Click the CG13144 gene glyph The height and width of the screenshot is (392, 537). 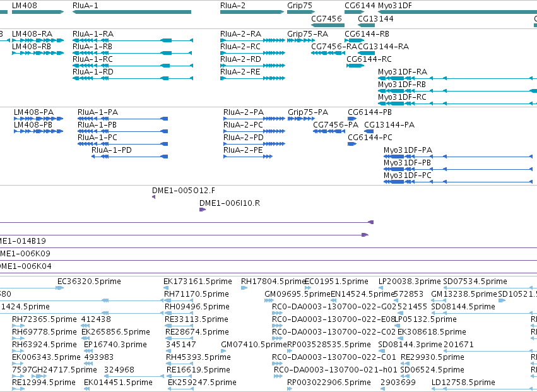[x=367, y=25]
